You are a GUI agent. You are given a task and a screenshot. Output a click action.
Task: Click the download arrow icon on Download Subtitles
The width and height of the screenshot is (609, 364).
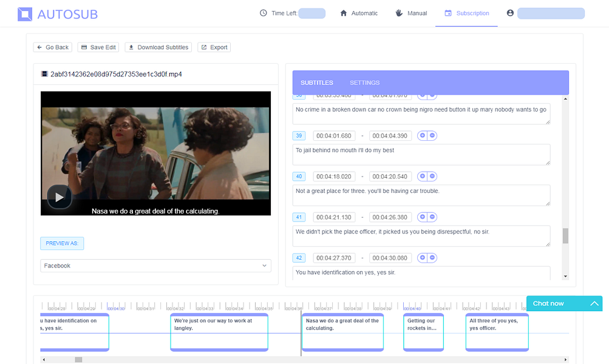(131, 47)
